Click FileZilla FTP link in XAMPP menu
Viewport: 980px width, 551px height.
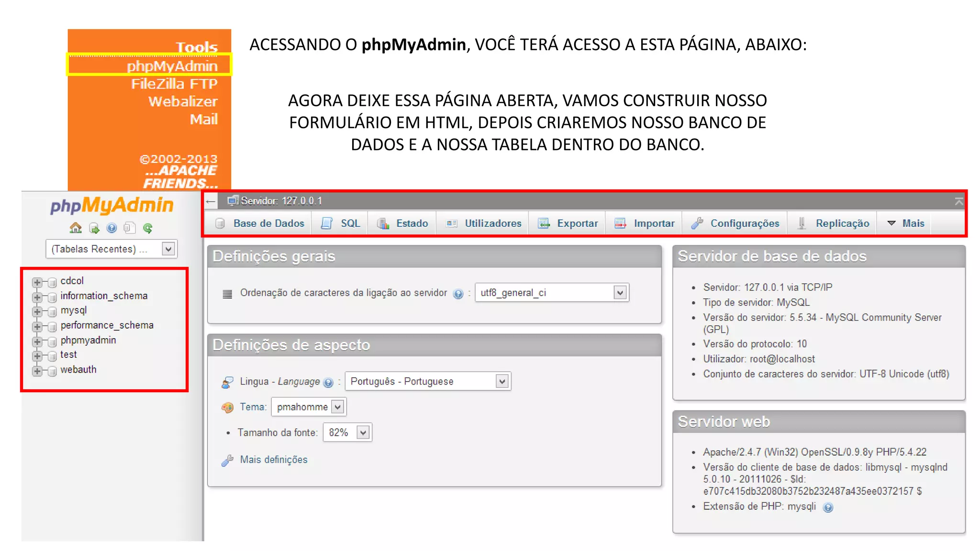pyautogui.click(x=175, y=84)
